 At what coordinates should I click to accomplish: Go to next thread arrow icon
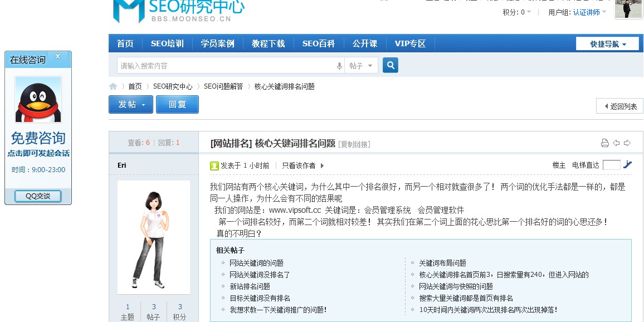[627, 143]
